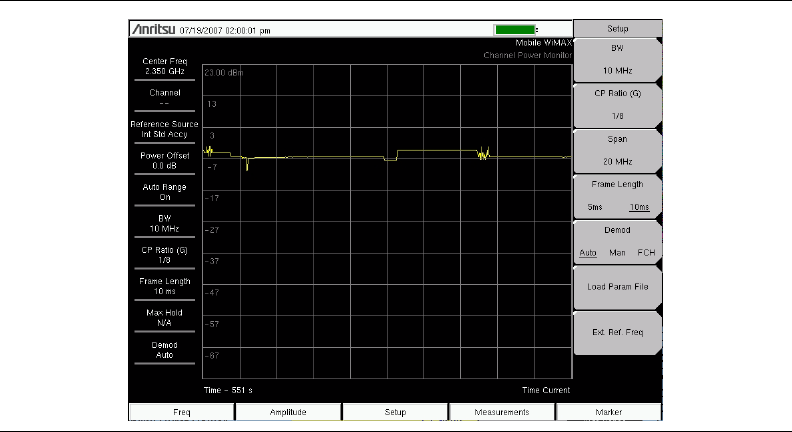Open the BW 10 MHz softkey
The image size is (792, 432).
point(617,60)
